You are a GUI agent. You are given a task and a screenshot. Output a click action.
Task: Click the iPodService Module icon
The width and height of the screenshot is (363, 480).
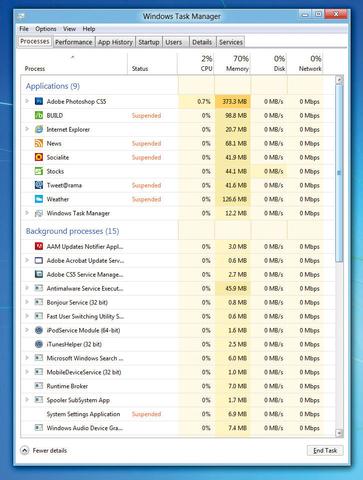(x=39, y=330)
